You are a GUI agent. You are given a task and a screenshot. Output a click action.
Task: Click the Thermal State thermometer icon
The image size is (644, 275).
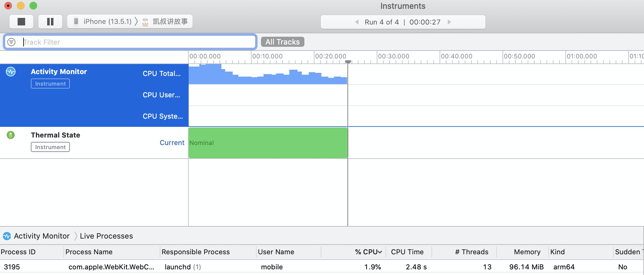[11, 135]
